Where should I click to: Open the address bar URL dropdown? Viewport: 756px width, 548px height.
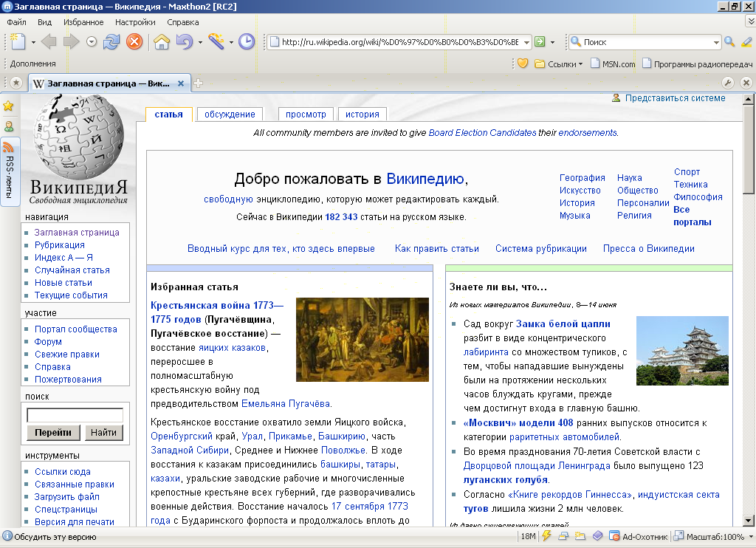tap(526, 42)
